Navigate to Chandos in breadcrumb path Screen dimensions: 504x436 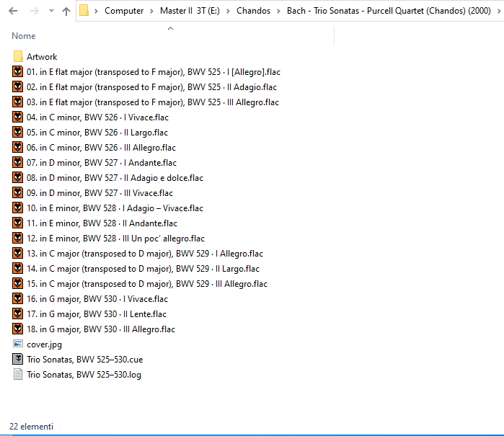[253, 11]
